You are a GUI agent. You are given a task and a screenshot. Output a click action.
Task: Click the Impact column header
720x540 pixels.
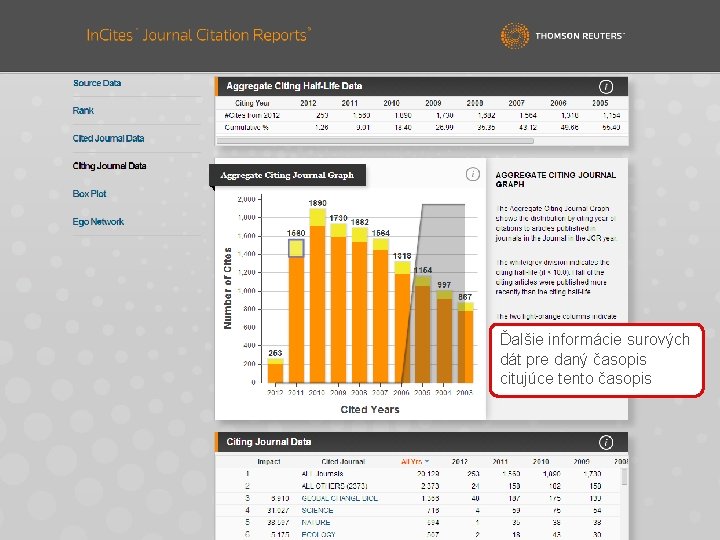click(x=269, y=461)
